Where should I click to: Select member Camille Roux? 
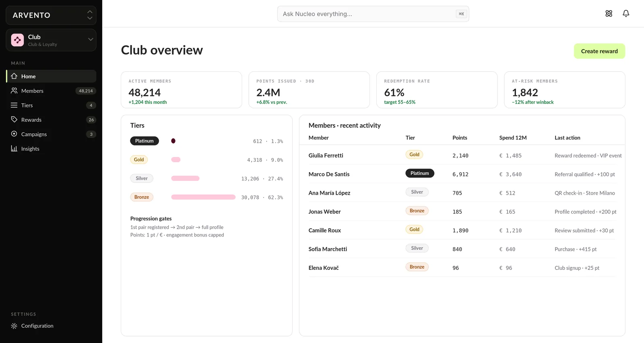[x=324, y=230]
